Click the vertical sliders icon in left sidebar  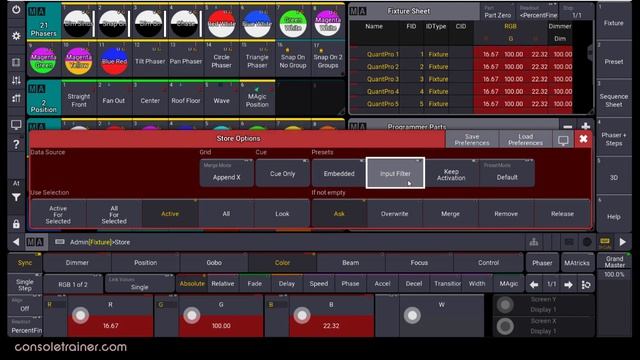(x=16, y=80)
